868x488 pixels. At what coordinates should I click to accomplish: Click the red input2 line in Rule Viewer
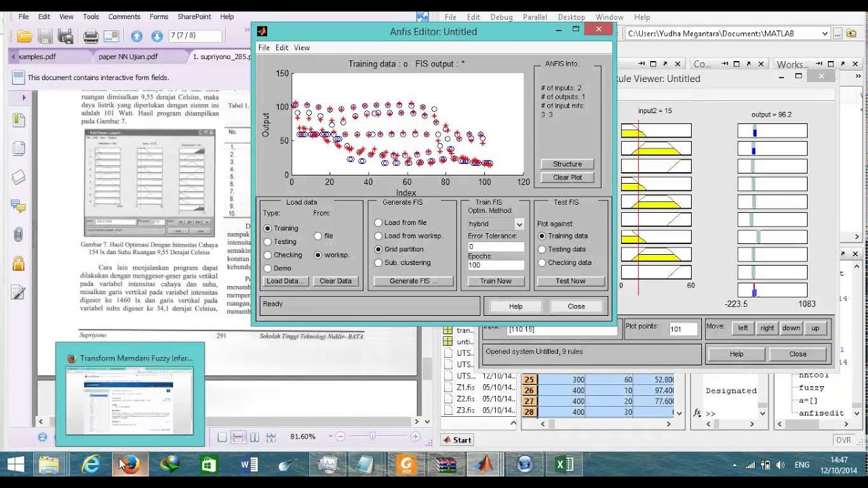pyautogui.click(x=638, y=207)
